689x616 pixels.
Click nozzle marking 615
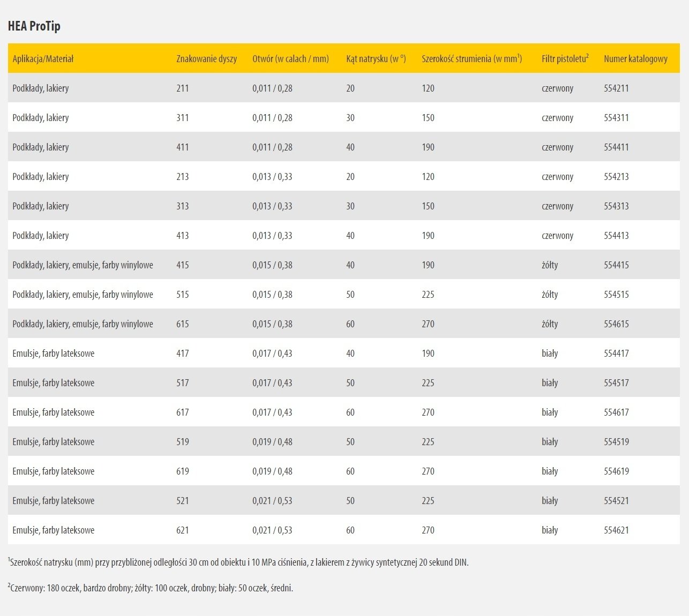point(183,324)
